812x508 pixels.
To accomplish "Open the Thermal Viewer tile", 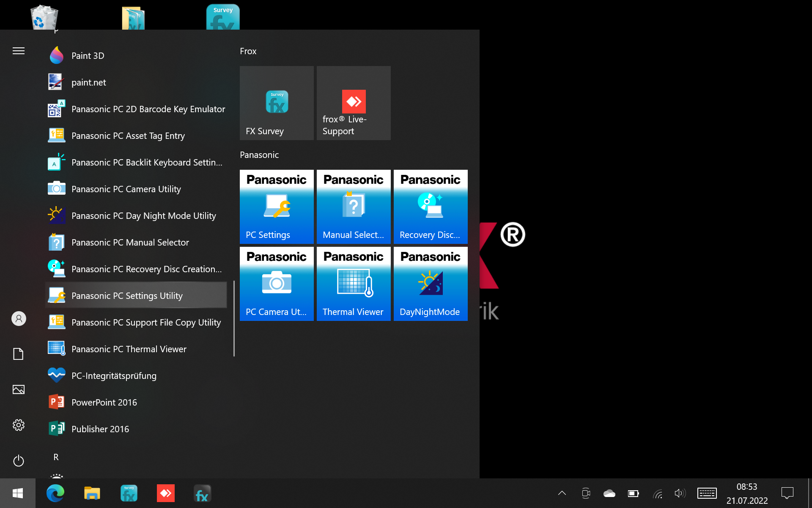I will (x=354, y=284).
